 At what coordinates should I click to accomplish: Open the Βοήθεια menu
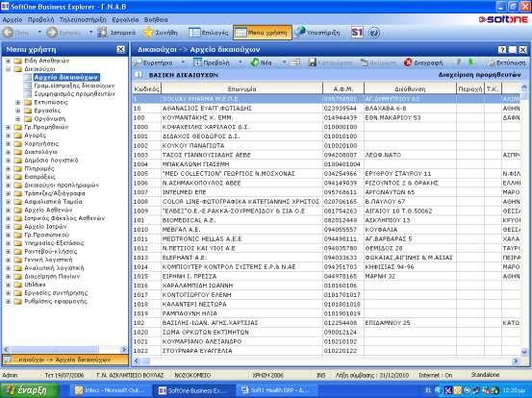pyautogui.click(x=156, y=19)
